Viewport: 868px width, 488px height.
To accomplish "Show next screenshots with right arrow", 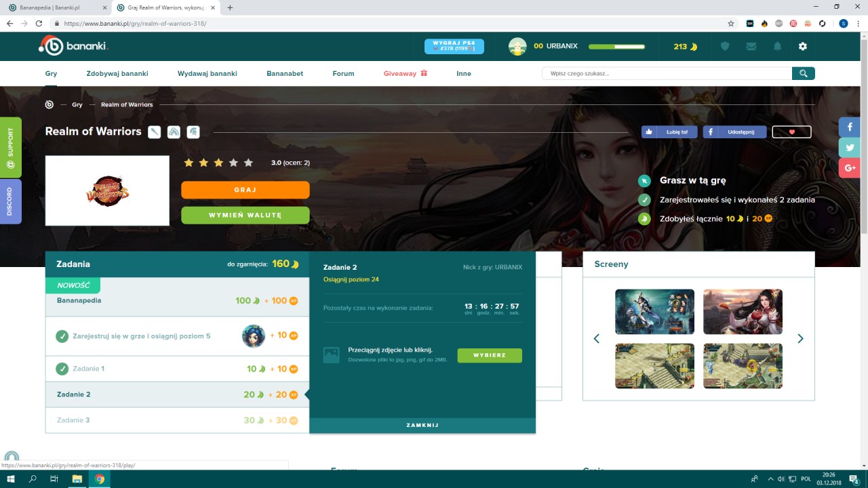I will 800,338.
